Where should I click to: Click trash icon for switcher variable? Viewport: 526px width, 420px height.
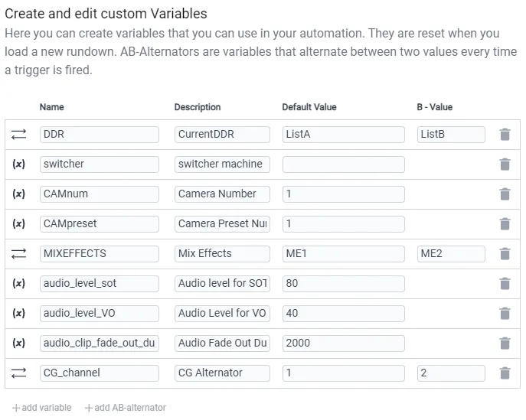505,164
